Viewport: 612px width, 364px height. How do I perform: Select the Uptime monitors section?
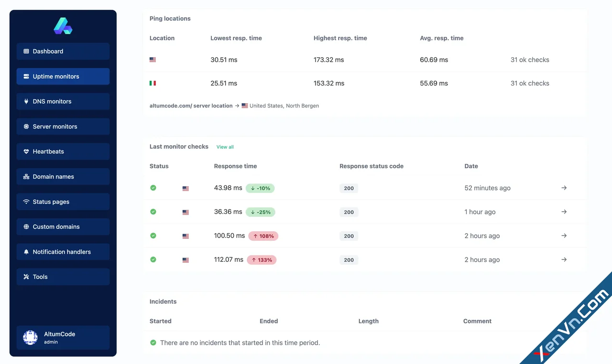coord(63,76)
